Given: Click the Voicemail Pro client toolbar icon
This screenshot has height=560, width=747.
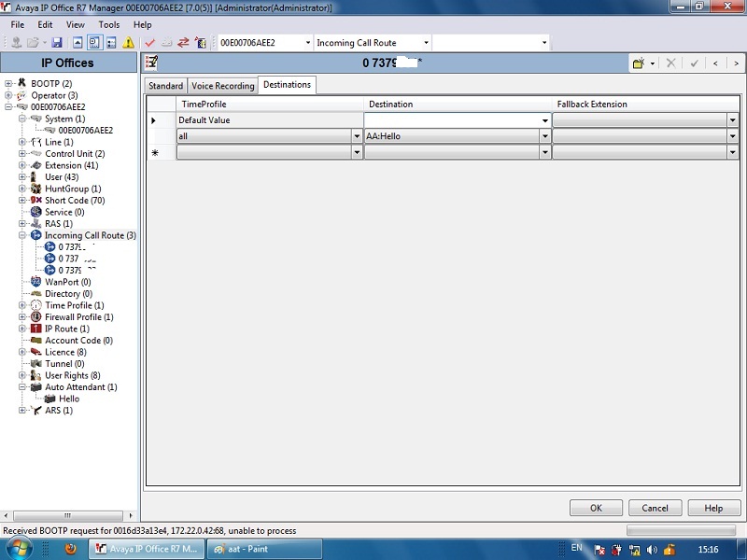Looking at the screenshot, I should [x=201, y=43].
